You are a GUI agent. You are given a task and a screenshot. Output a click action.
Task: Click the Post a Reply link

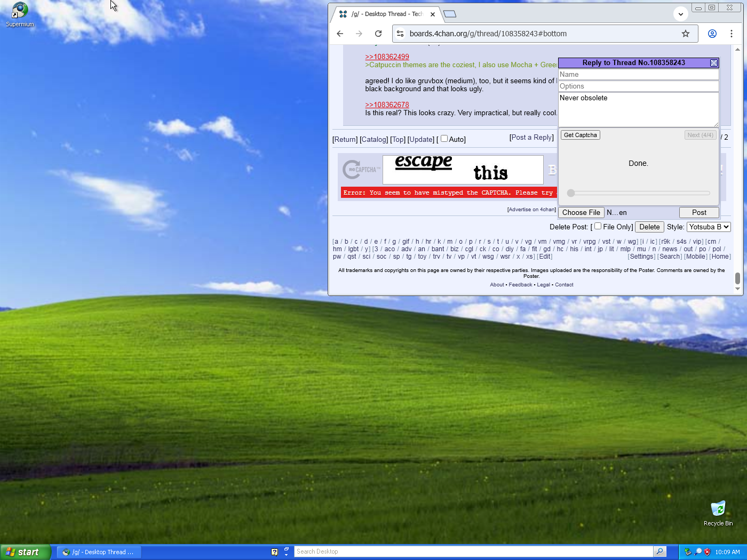[531, 138]
